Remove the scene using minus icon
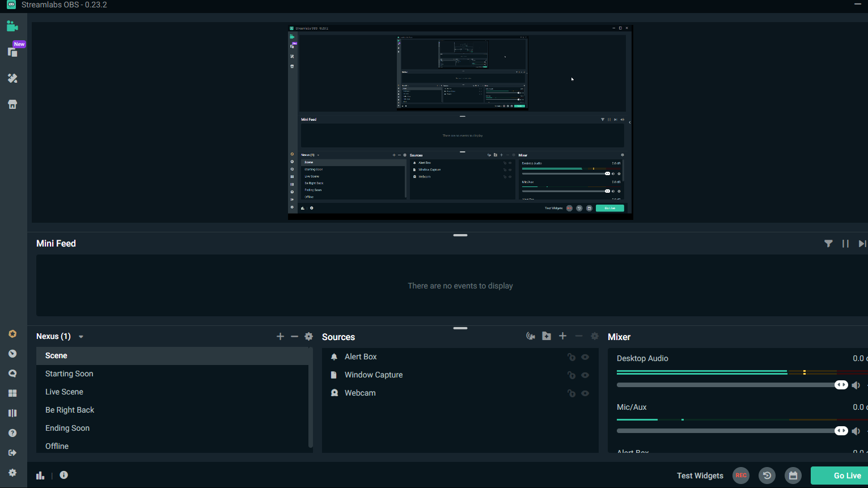Viewport: 868px width, 488px height. coord(294,336)
